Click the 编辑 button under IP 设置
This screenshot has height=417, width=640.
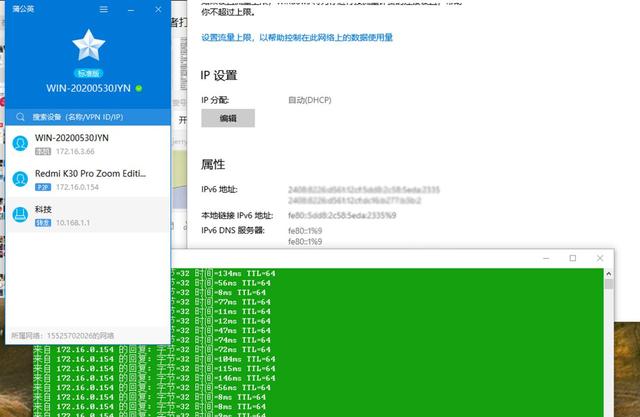click(x=228, y=118)
